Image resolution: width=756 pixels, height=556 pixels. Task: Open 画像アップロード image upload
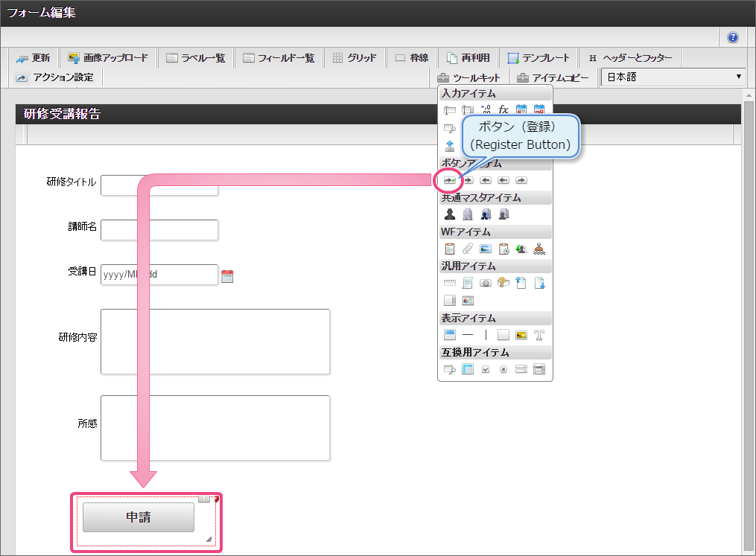108,58
